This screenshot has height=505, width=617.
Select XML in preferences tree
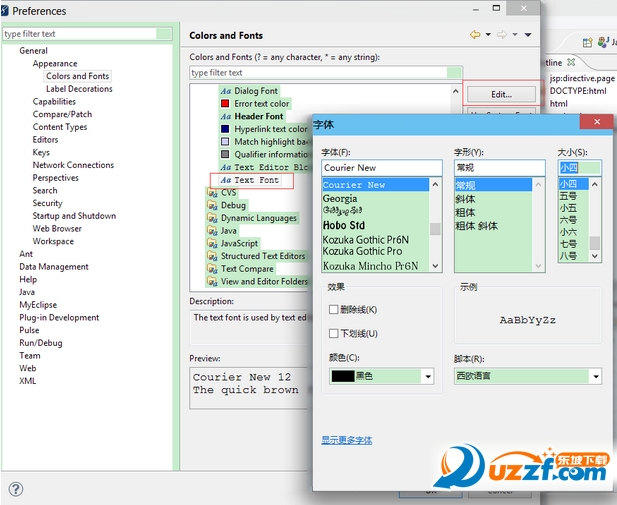point(28,381)
